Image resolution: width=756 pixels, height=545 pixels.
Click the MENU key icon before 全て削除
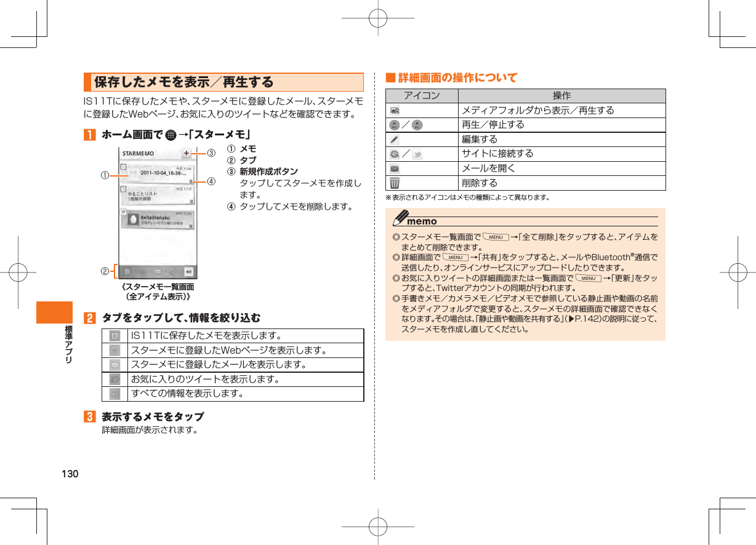496,237
